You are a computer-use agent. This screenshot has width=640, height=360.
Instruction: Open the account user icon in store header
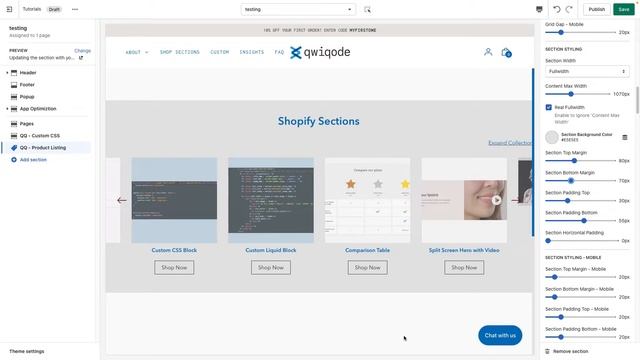point(488,52)
